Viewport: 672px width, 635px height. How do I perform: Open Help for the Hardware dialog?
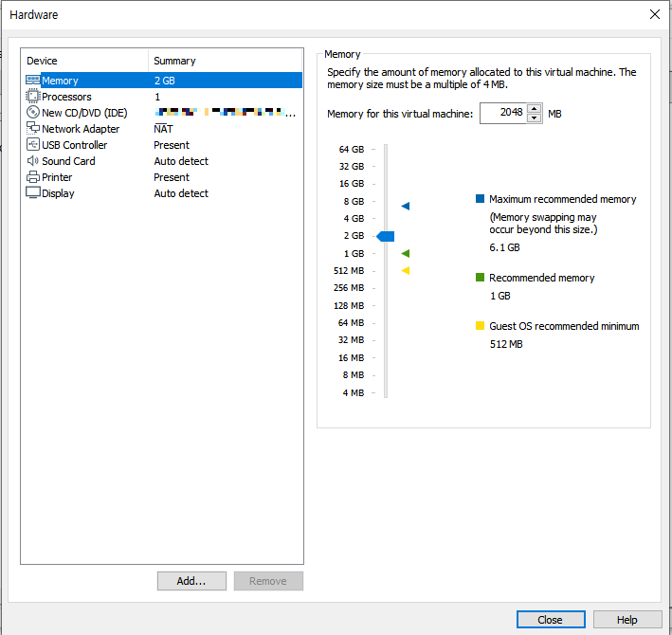pos(627,620)
